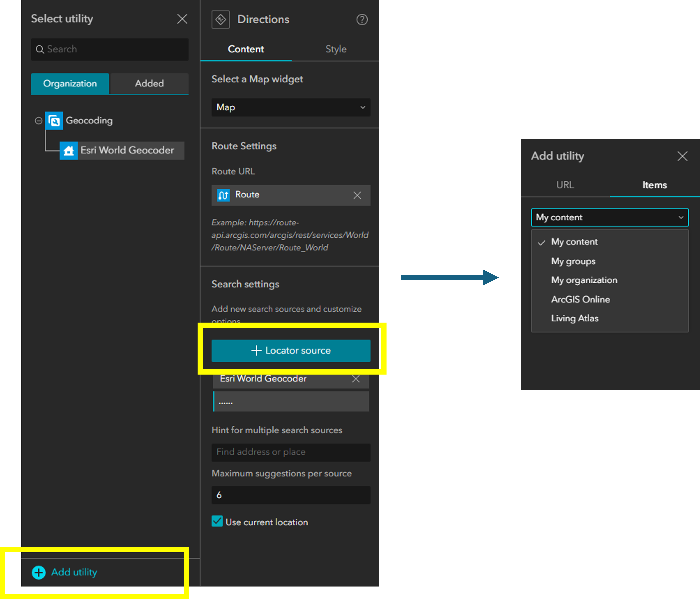Click the Geocoding category icon
The height and width of the screenshot is (599, 700).
[54, 121]
